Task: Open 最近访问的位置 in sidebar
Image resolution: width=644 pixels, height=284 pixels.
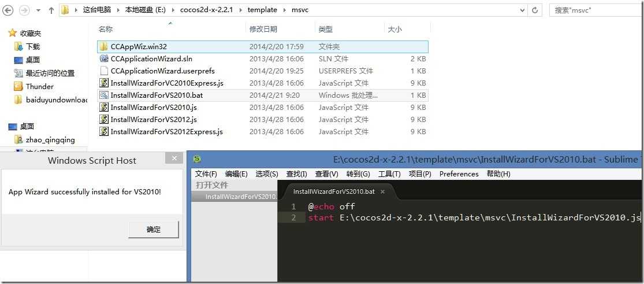Action: (x=50, y=73)
